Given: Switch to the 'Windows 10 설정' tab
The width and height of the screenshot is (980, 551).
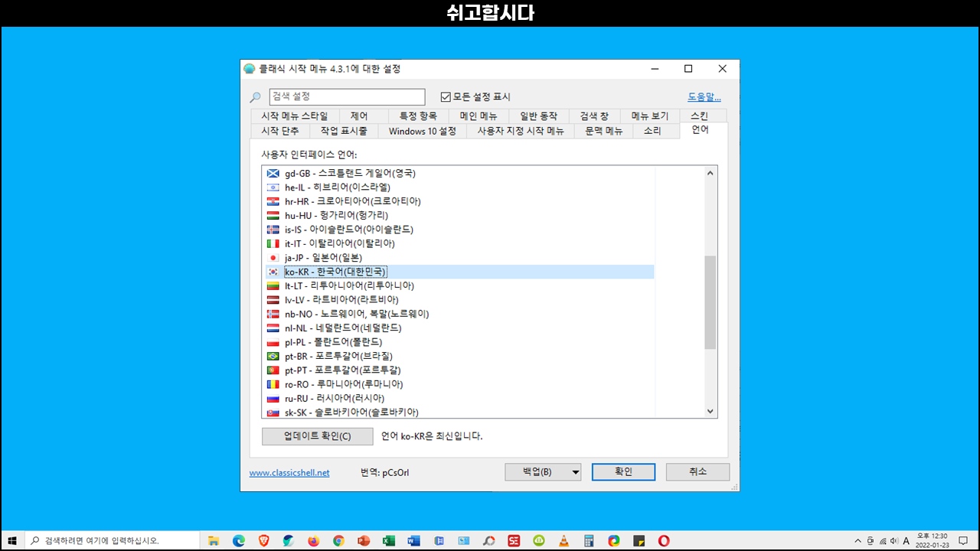Looking at the screenshot, I should coord(422,131).
